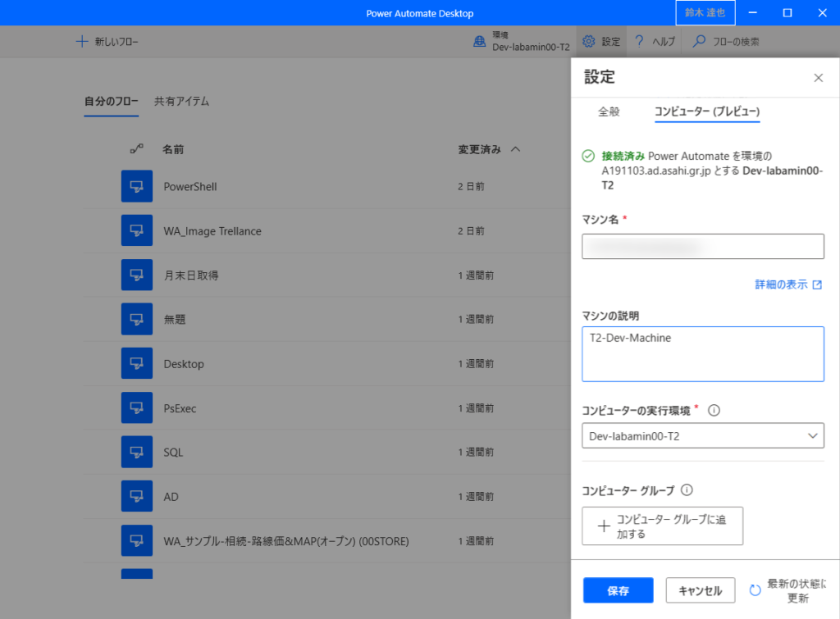
Task: Click 新しいフロー label
Action: pos(116,41)
